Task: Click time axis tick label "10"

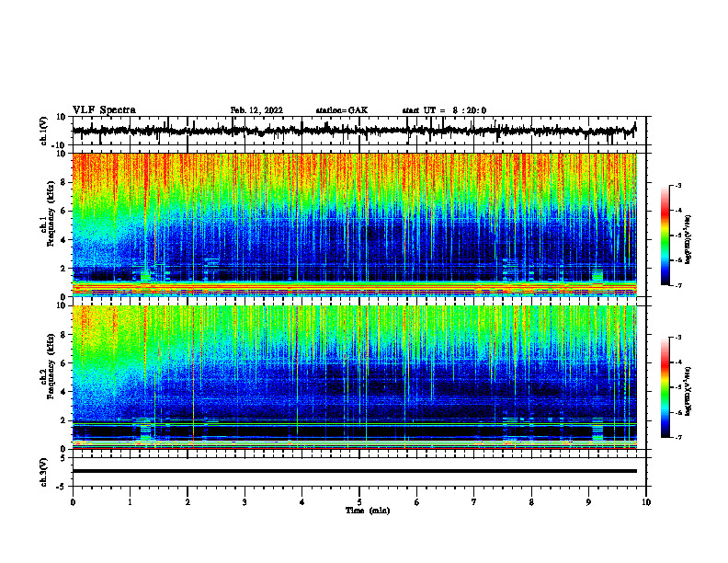Action: tap(646, 502)
